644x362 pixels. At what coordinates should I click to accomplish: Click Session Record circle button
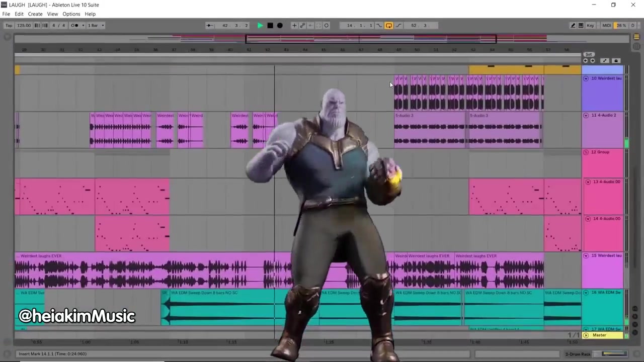tap(327, 26)
